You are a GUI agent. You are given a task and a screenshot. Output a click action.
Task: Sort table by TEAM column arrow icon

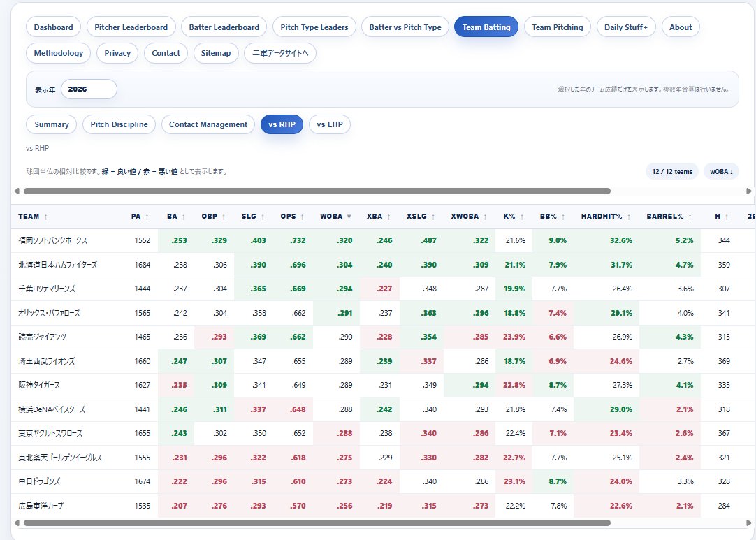click(x=46, y=217)
